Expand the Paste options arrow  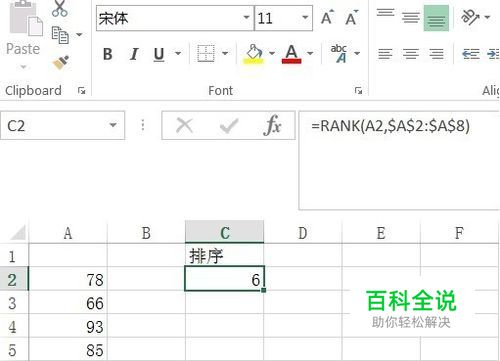pyautogui.click(x=23, y=67)
